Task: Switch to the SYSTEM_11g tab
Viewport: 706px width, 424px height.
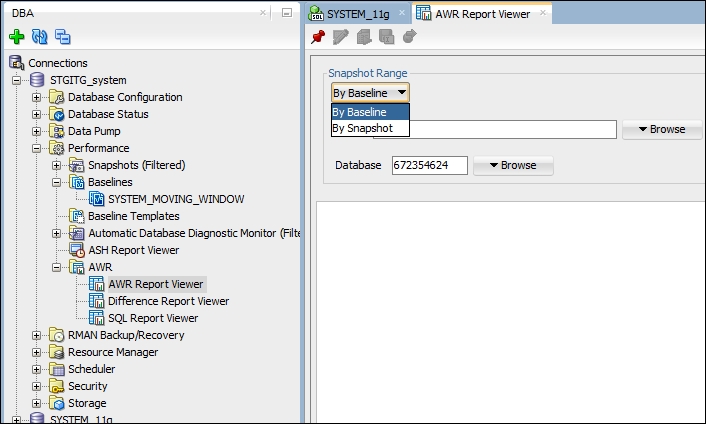Action: coord(358,14)
